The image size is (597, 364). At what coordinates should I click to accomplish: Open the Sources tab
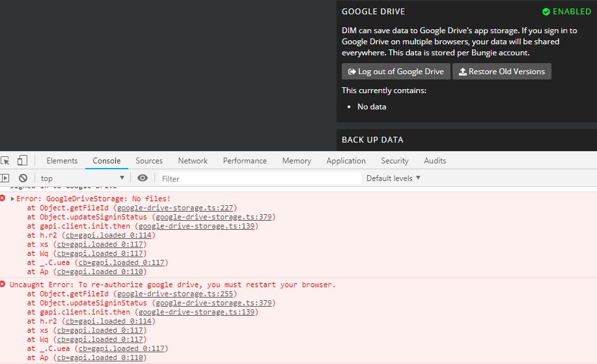pyautogui.click(x=149, y=161)
